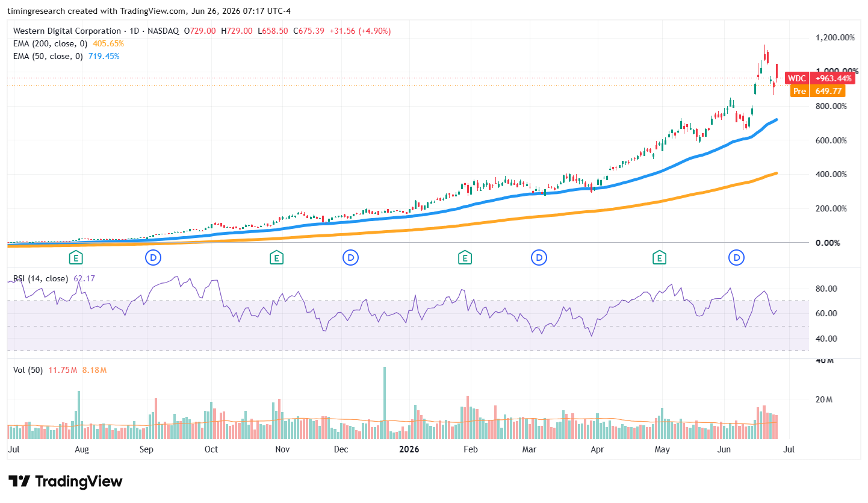Click the earnings marker nearest the Aug label

(x=76, y=258)
